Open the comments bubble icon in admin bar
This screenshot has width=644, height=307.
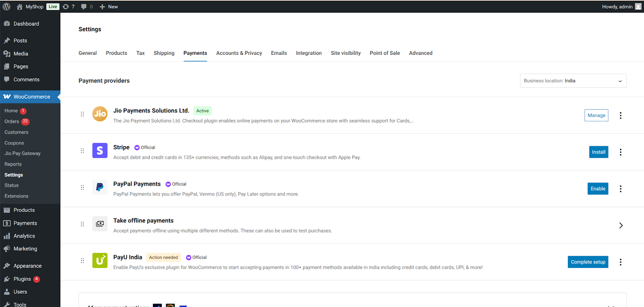84,6
